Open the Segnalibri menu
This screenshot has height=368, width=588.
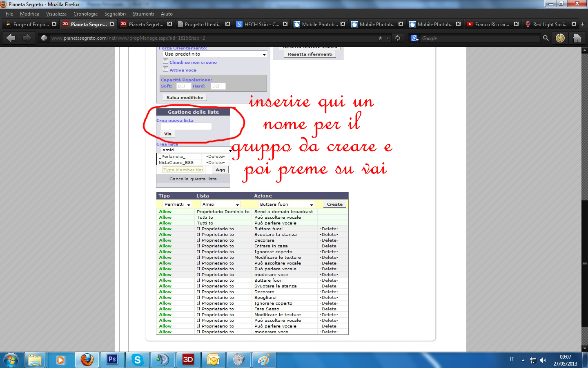115,14
